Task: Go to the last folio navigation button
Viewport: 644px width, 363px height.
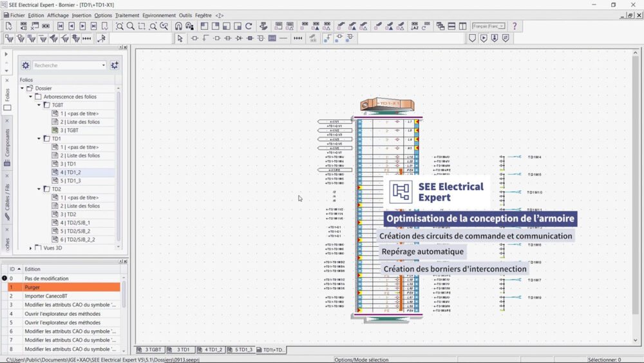Action: (x=93, y=26)
